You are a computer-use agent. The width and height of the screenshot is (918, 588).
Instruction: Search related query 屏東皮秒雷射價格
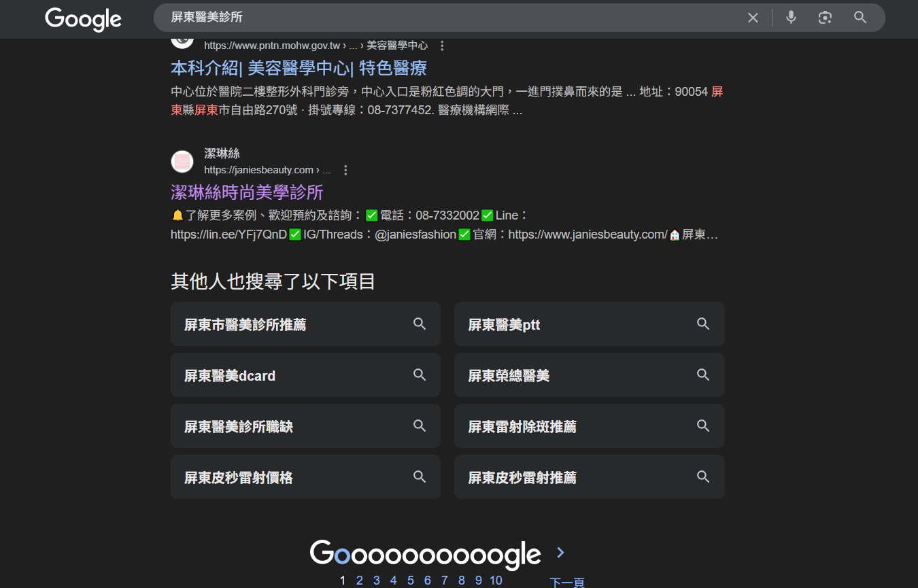coord(305,477)
